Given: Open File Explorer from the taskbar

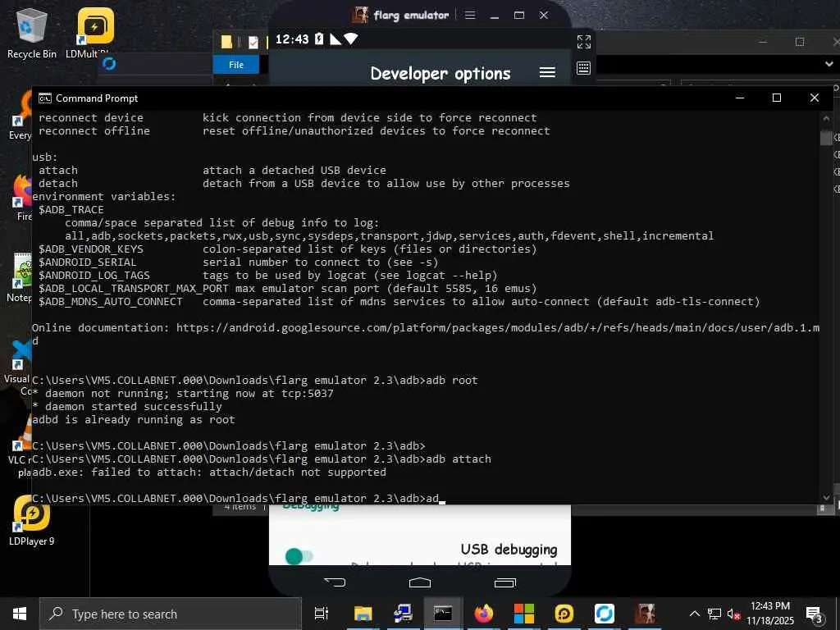Looking at the screenshot, I should pos(363,614).
